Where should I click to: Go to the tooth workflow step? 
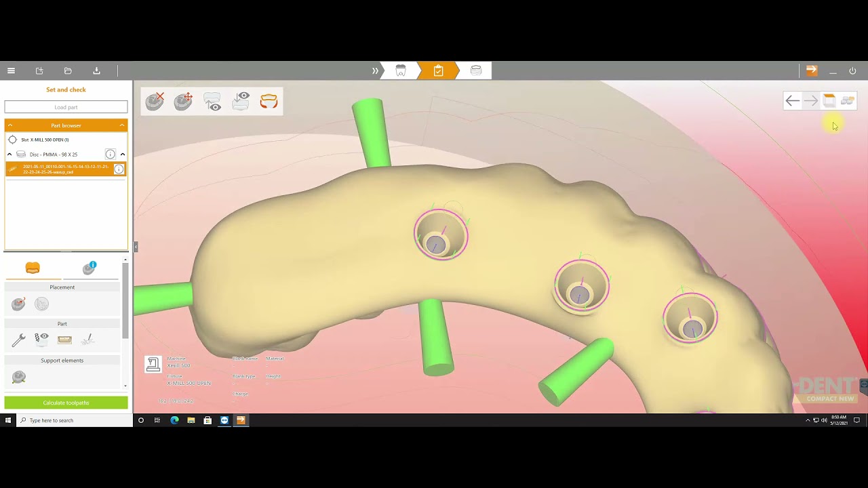point(400,70)
